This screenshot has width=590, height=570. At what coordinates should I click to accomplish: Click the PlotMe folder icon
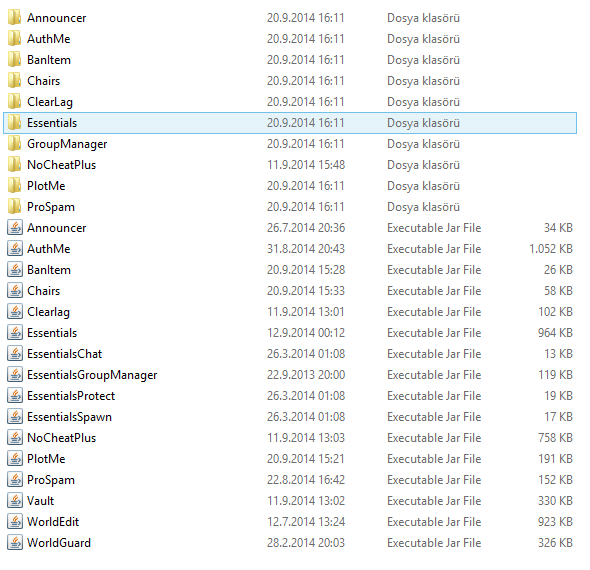tap(14, 186)
